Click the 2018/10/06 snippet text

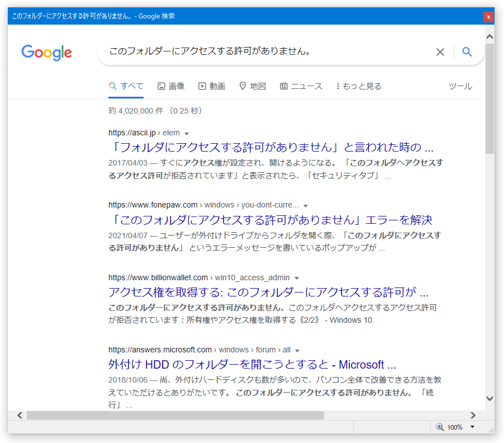tap(275, 392)
